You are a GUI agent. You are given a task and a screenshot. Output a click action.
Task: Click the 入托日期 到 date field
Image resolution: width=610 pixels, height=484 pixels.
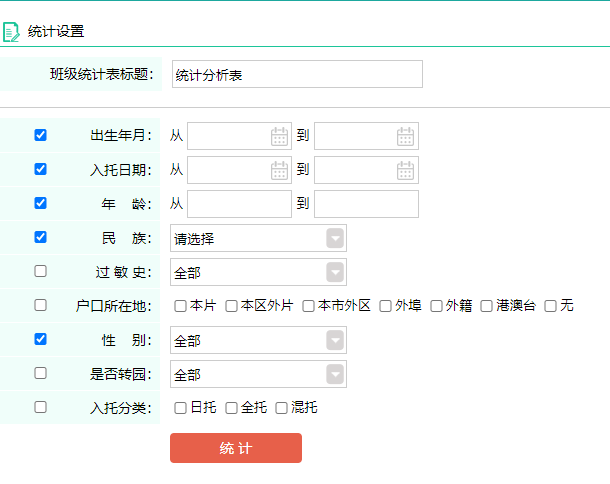tap(366, 170)
